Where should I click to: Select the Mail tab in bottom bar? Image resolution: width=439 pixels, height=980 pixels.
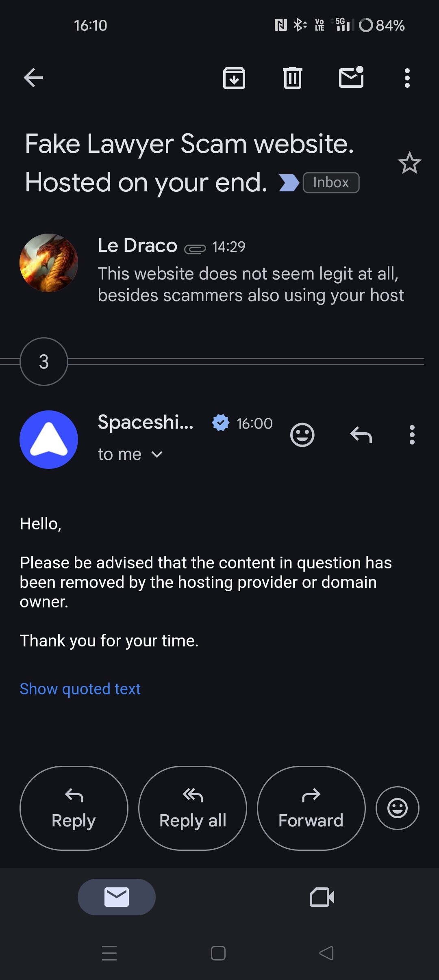[117, 897]
